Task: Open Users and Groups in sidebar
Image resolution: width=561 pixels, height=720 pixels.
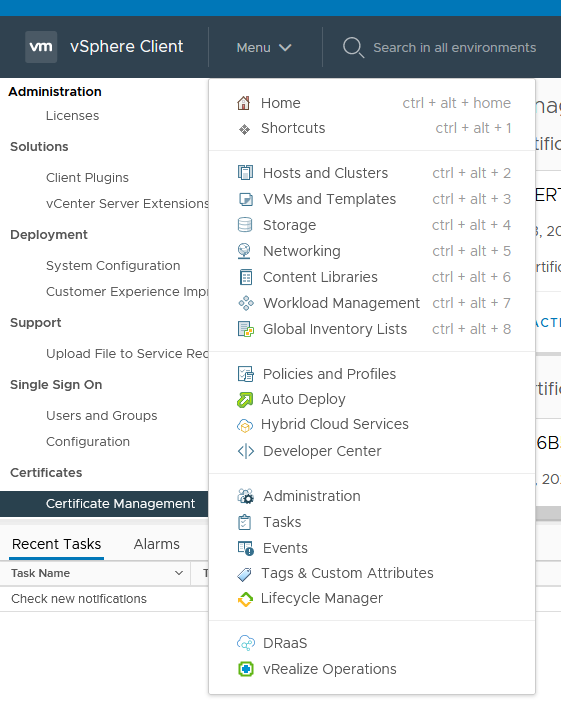Action: click(101, 416)
